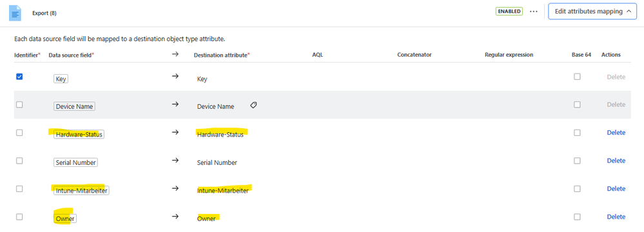Enable Base 64 for the Owner row
644x232 pixels.
point(577,217)
